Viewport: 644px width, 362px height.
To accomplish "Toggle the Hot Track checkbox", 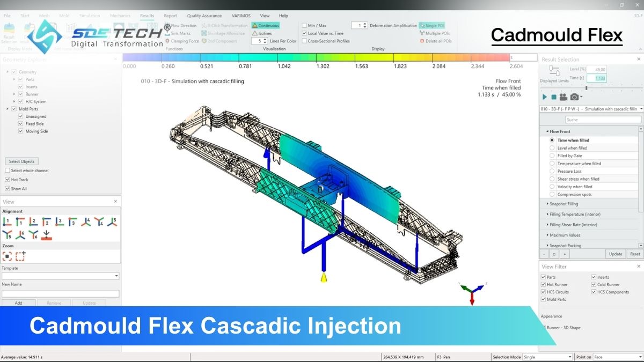I will pos(8,180).
